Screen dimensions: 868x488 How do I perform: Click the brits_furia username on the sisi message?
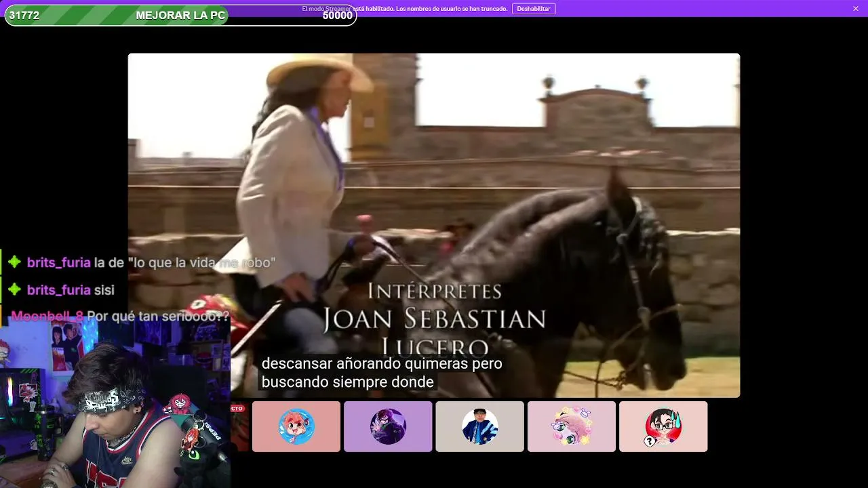pyautogui.click(x=58, y=290)
